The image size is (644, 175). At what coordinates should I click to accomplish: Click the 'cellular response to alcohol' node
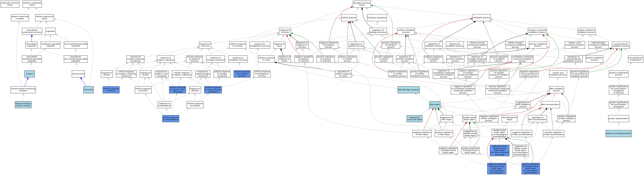click(143, 90)
